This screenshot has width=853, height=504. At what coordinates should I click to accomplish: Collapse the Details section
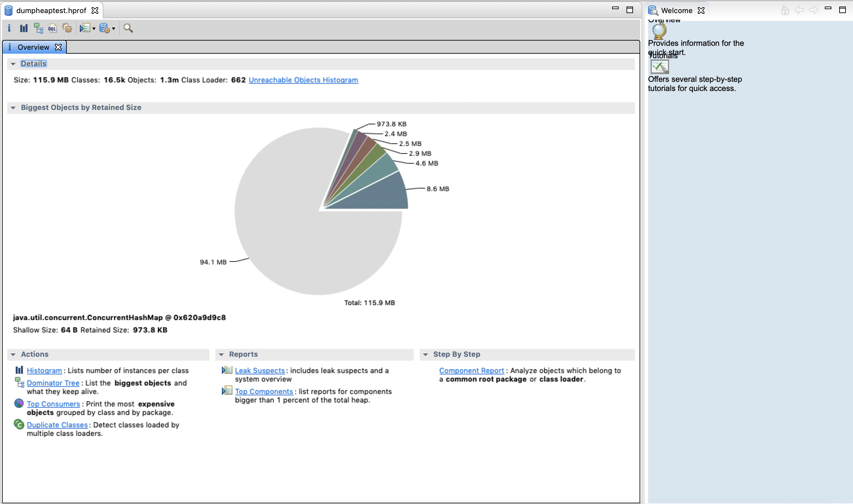[13, 63]
